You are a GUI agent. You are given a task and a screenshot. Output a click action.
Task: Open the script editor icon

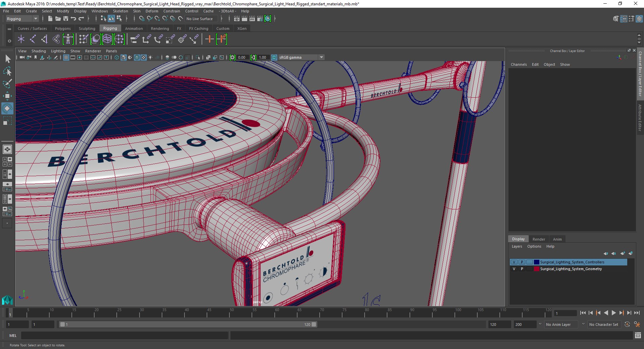coord(638,335)
